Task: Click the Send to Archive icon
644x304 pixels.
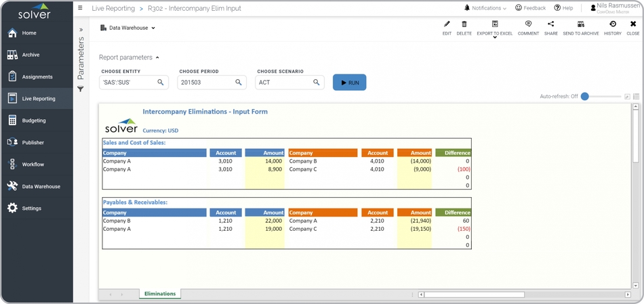Action: coord(580,25)
